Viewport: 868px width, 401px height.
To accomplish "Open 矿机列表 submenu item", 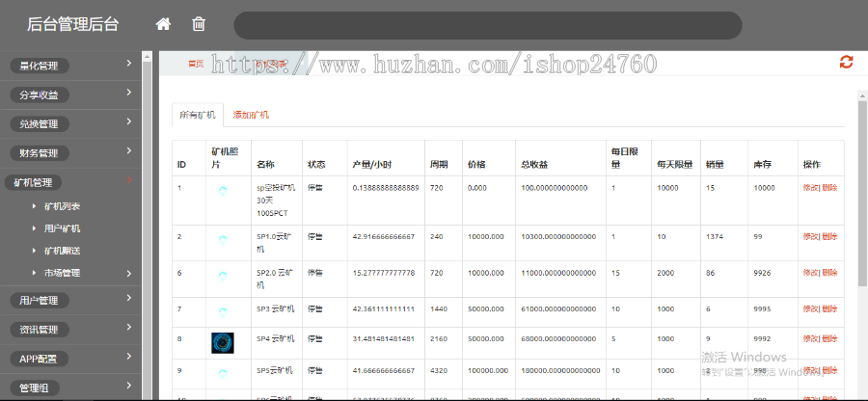I will (x=62, y=206).
